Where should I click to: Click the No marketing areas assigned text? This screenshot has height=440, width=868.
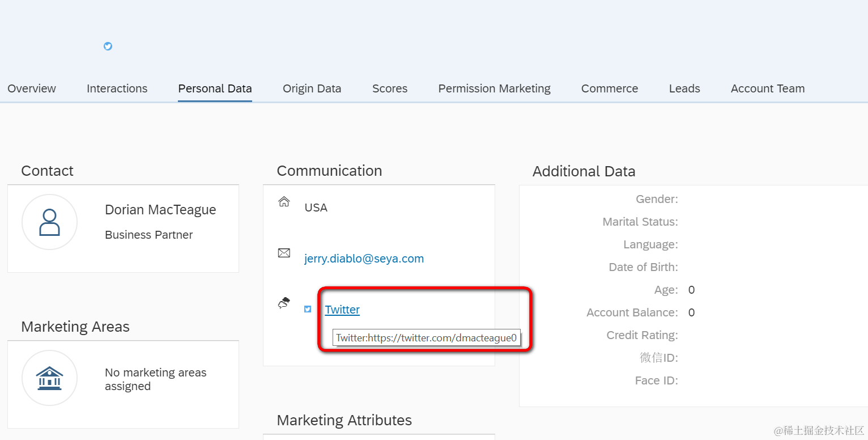tap(156, 379)
